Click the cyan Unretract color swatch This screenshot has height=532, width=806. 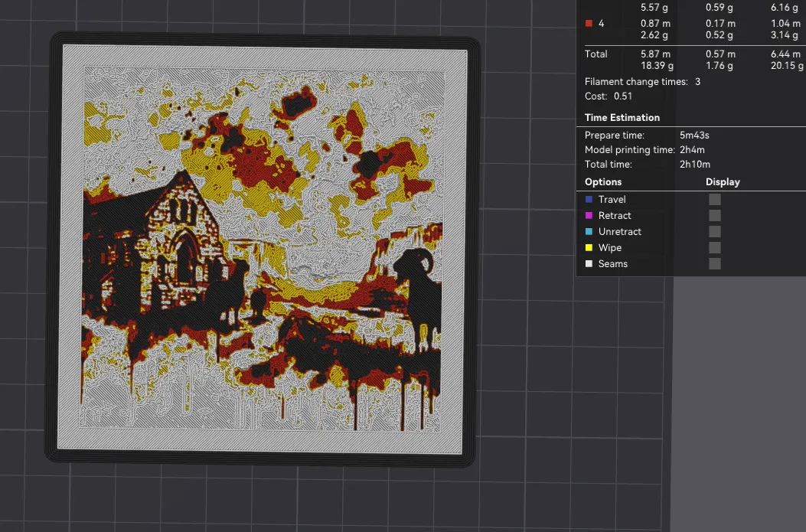tap(589, 231)
